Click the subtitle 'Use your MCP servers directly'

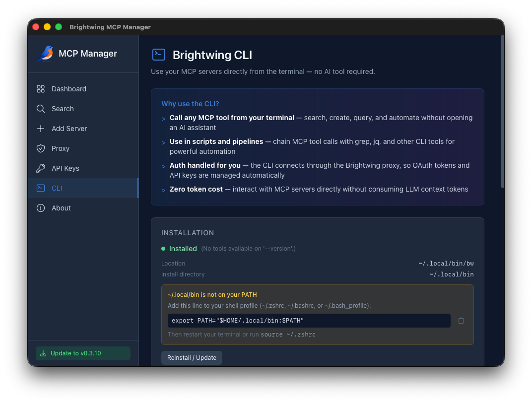coord(263,71)
